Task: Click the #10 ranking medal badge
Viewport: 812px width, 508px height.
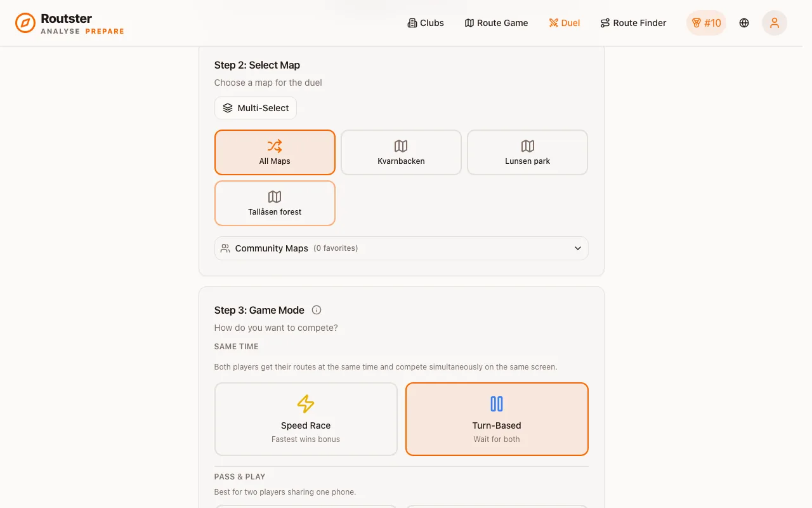Action: pos(706,23)
